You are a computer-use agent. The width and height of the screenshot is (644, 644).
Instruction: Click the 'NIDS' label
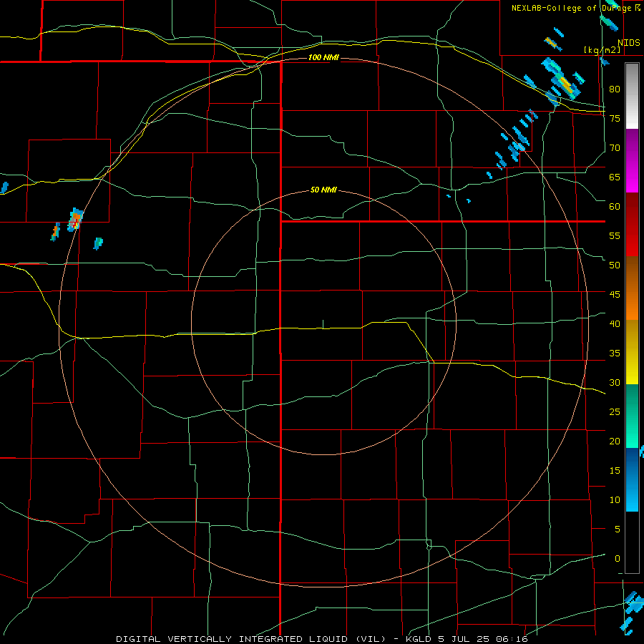coord(628,43)
